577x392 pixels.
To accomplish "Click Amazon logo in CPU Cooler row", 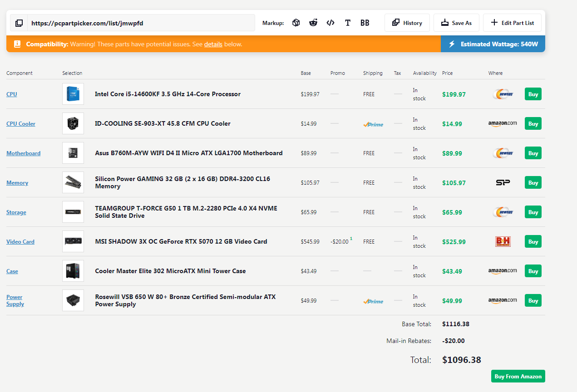I will click(x=503, y=123).
